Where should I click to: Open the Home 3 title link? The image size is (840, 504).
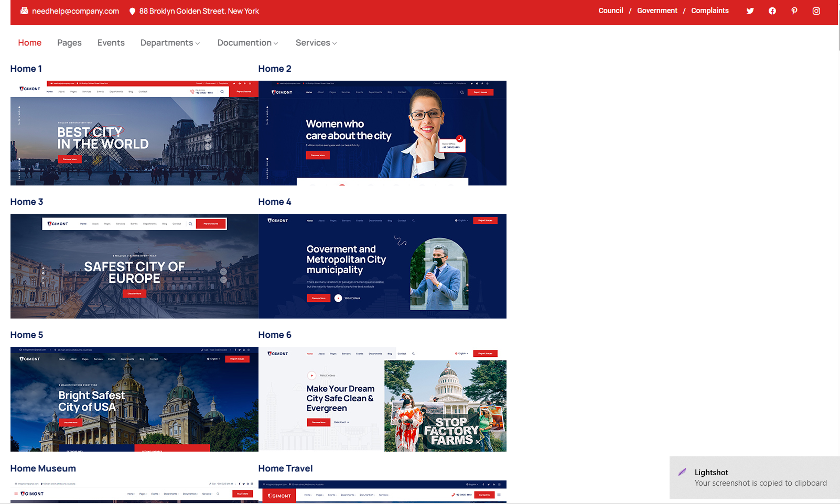pos(27,202)
